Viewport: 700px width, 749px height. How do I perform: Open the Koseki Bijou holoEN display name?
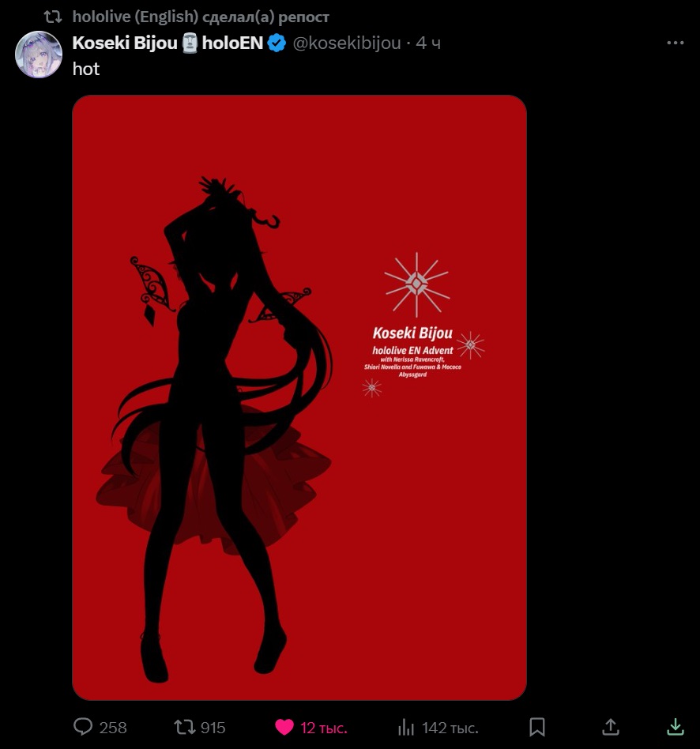click(167, 43)
